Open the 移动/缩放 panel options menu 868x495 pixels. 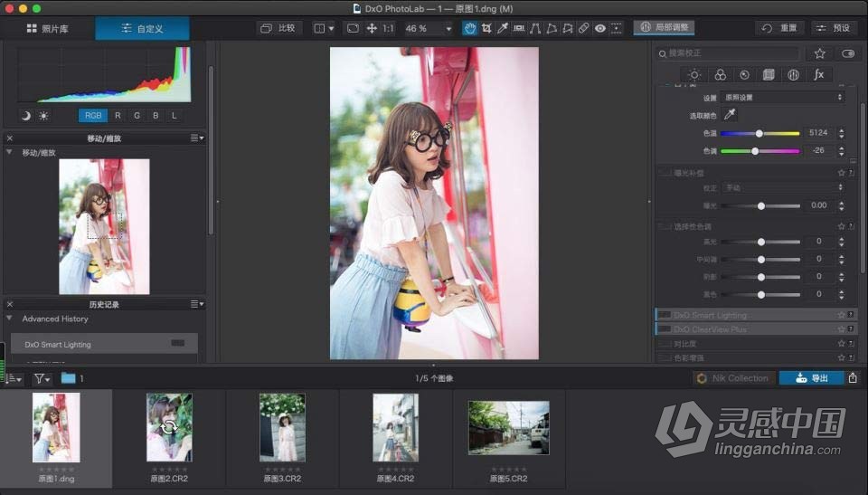coord(197,138)
